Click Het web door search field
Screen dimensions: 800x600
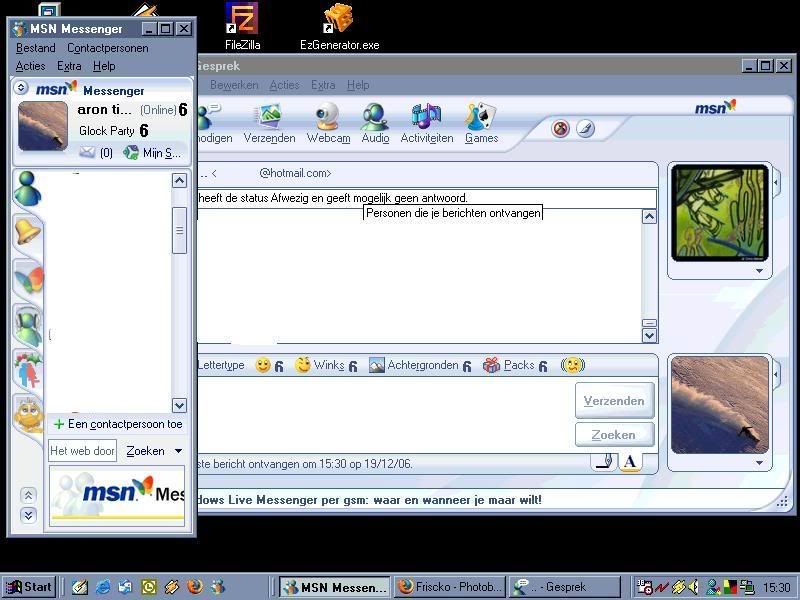[83, 451]
